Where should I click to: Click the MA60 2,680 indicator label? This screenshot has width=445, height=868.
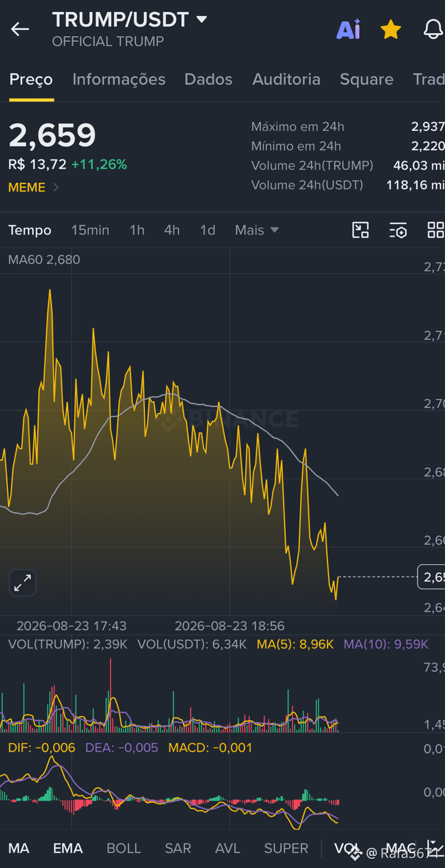click(x=44, y=260)
